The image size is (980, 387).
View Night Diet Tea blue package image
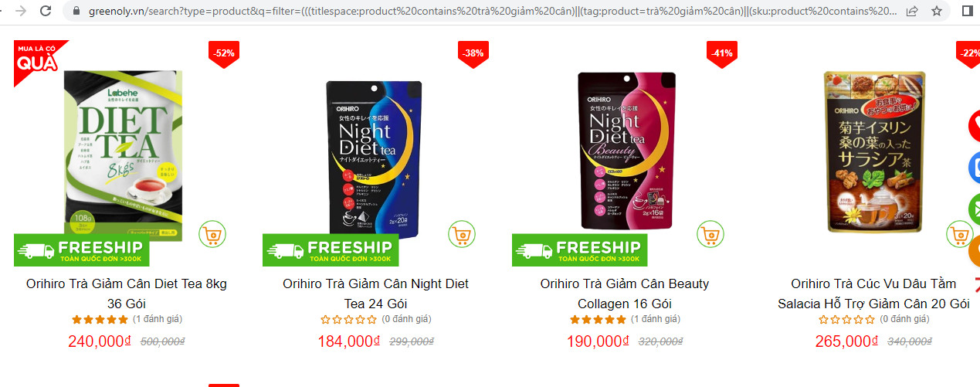(374, 155)
